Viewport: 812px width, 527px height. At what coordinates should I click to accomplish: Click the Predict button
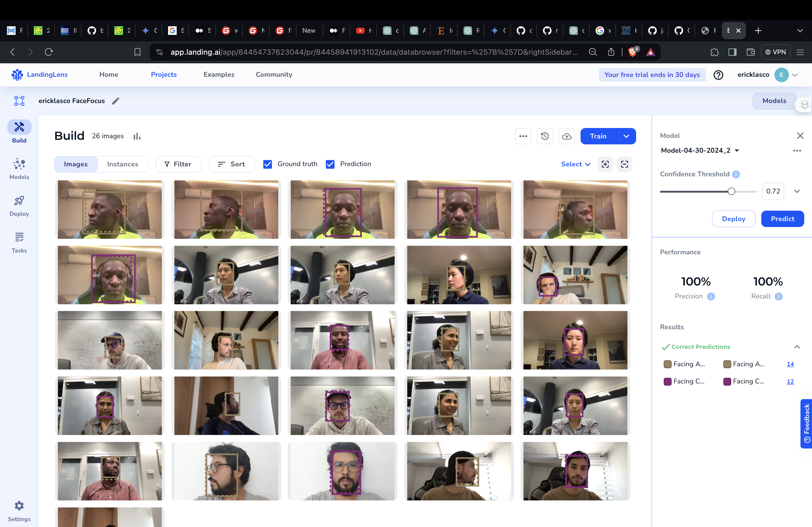[782, 219]
